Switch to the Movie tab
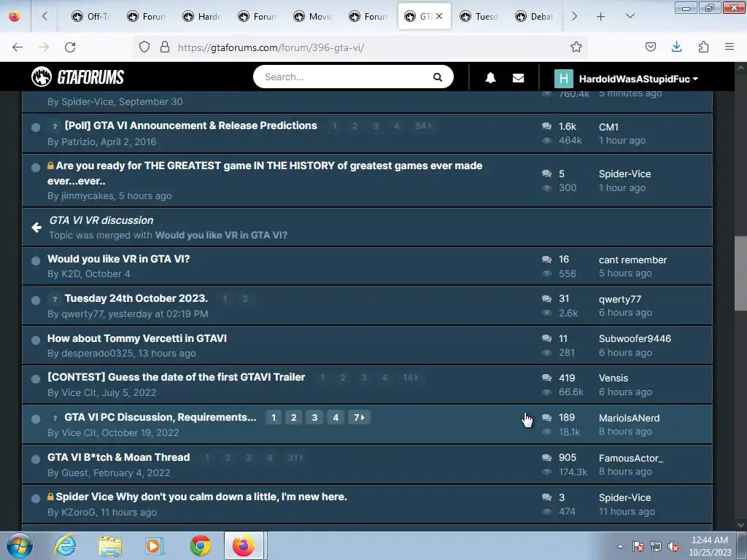This screenshot has width=747, height=560. pyautogui.click(x=314, y=17)
